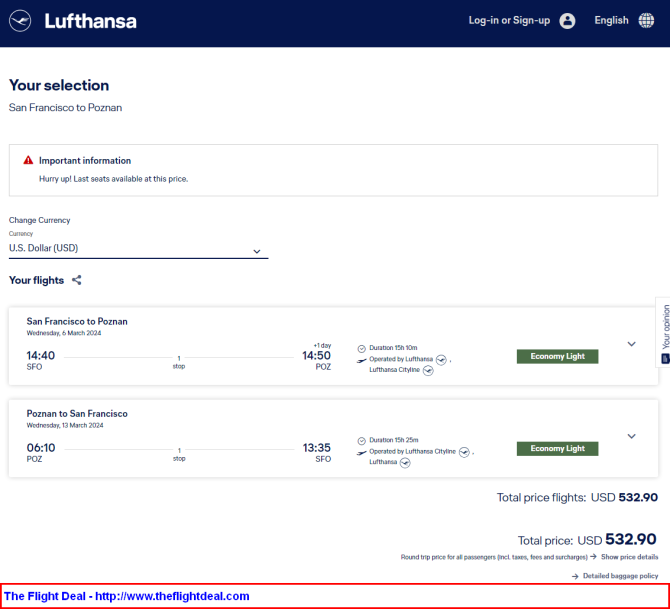
Task: Click return arrival time 13:35
Action: pyautogui.click(x=317, y=448)
